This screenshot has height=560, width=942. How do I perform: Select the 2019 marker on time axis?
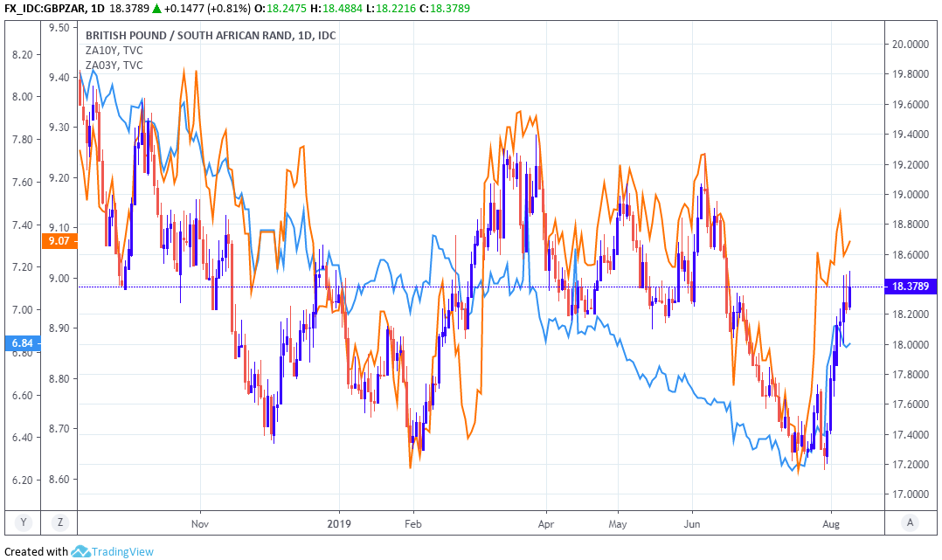(339, 522)
